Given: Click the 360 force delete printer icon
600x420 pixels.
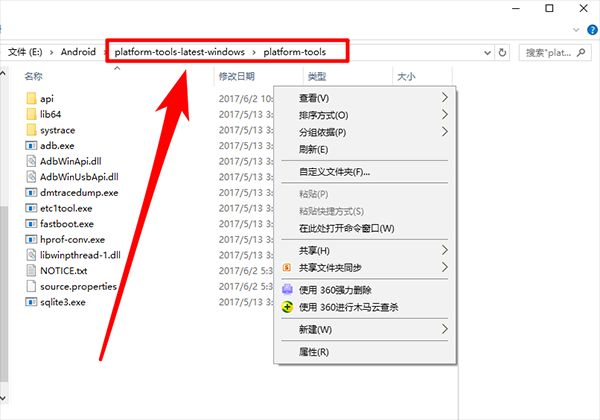Looking at the screenshot, I should click(288, 290).
